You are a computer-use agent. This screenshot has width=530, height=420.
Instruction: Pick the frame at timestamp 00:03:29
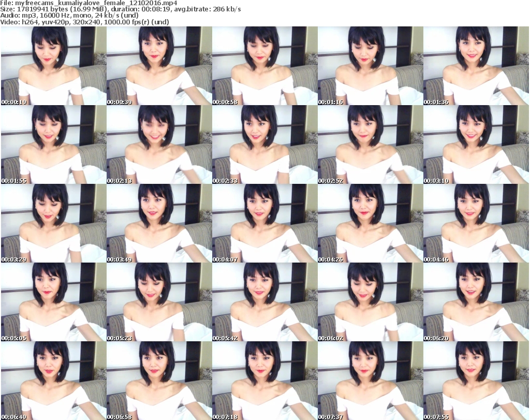54,223
